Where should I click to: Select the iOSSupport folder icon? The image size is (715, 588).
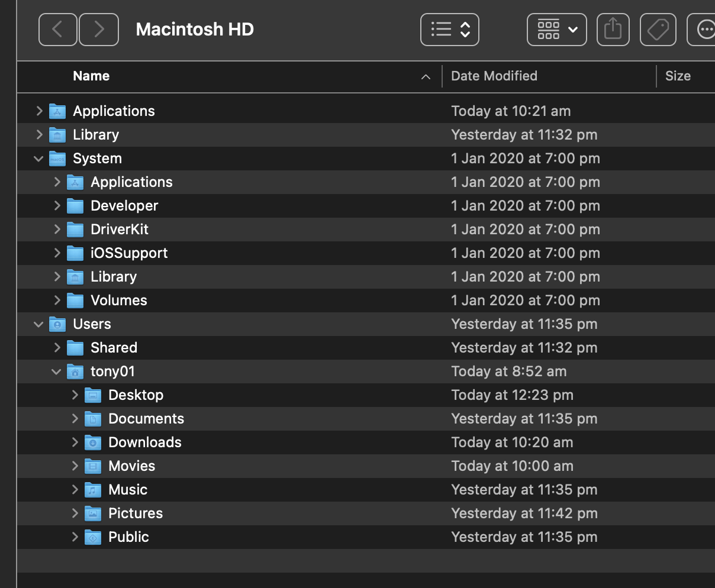pyautogui.click(x=75, y=253)
